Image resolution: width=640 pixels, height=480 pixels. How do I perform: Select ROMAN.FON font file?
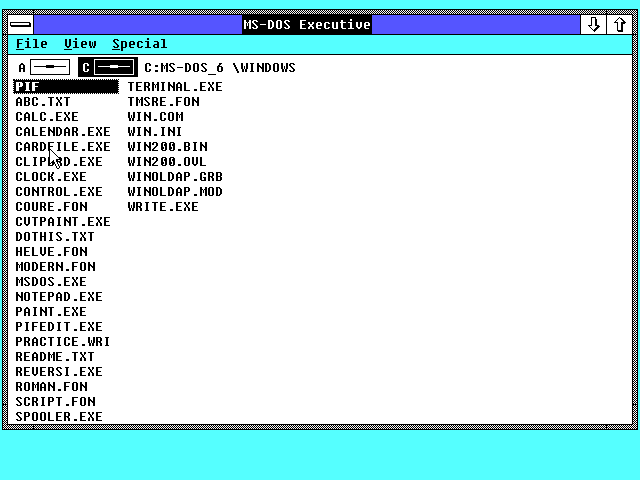point(51,387)
